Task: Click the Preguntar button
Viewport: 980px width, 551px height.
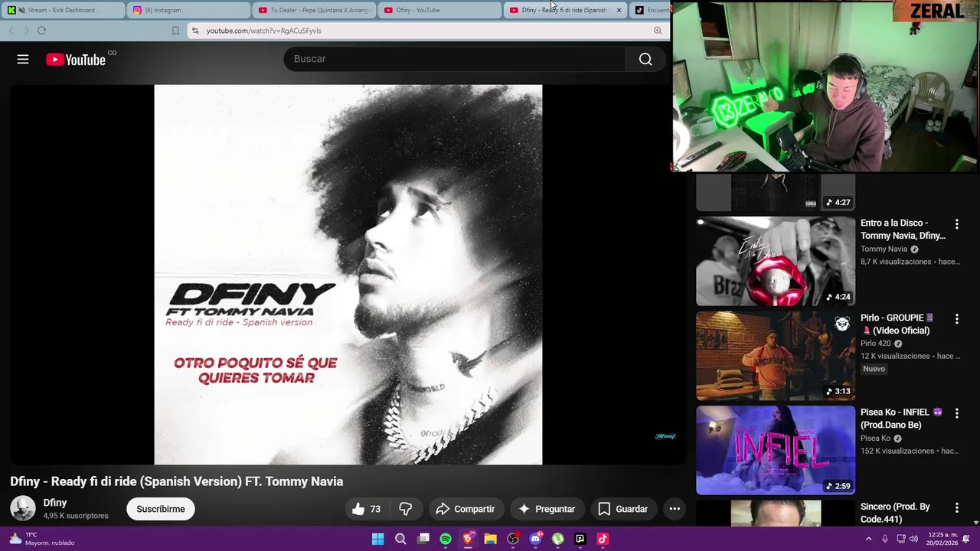Action: 547,509
